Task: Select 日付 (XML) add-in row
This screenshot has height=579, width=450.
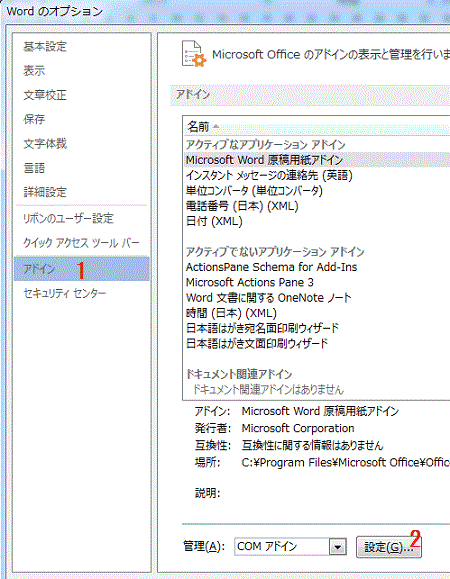Action: point(214,221)
